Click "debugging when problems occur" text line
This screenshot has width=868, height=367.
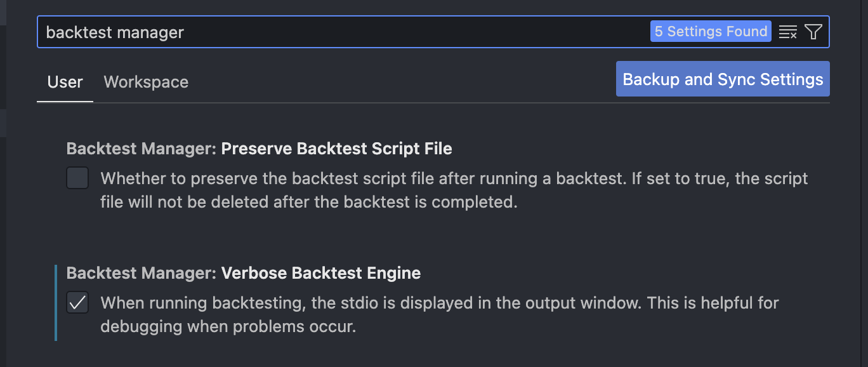click(228, 328)
